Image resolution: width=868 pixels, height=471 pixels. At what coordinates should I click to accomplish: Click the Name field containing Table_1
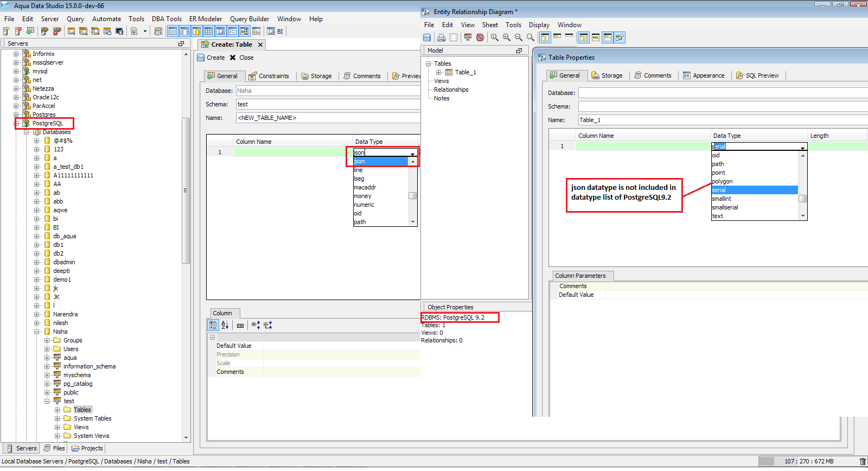(723, 120)
